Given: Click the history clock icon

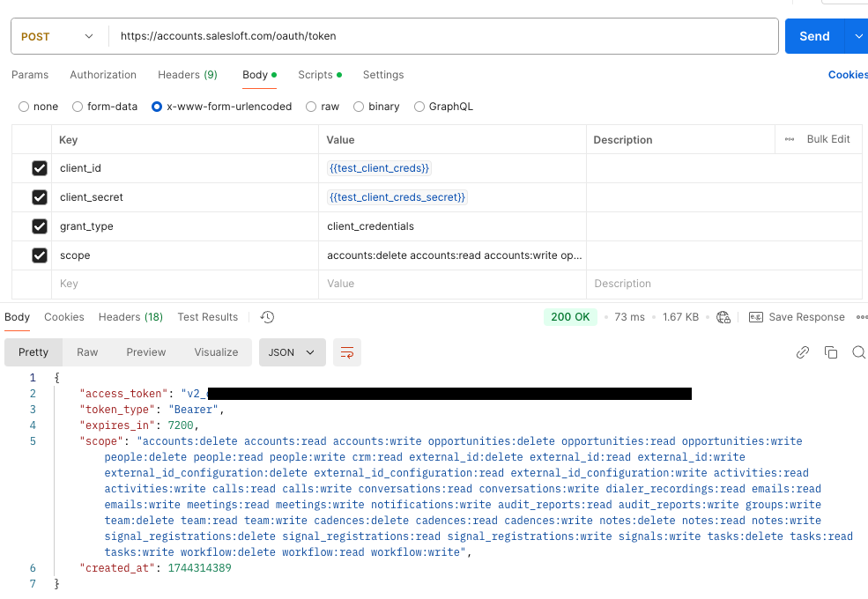Looking at the screenshot, I should pos(268,317).
